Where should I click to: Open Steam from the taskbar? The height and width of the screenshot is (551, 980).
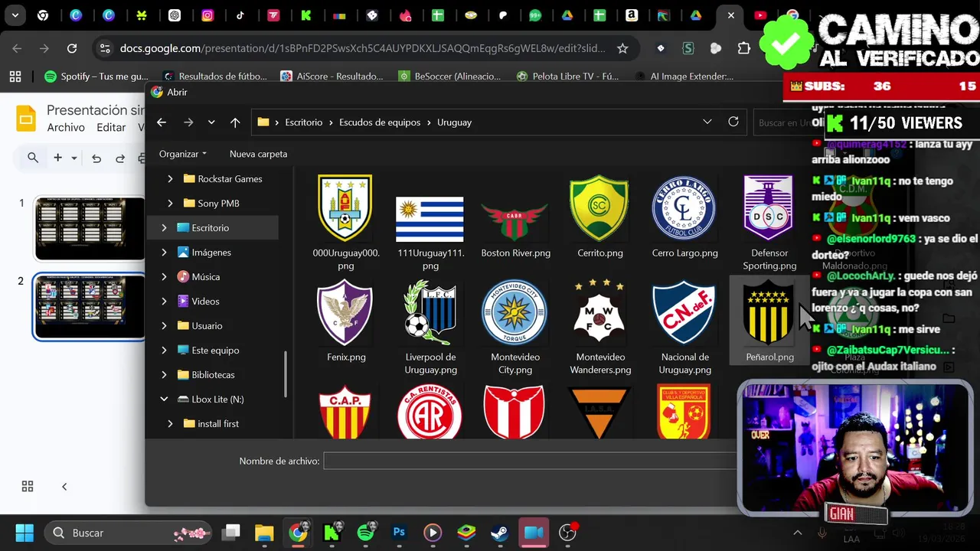[x=500, y=533]
